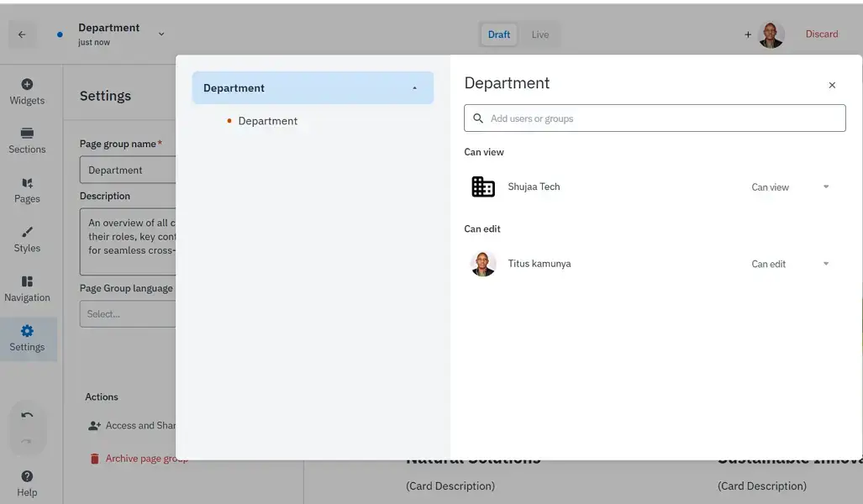Click the Discard button

point(822,34)
